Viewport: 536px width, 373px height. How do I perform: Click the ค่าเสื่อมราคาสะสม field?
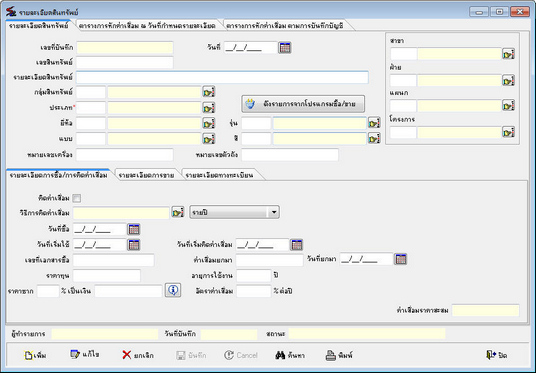(485, 310)
